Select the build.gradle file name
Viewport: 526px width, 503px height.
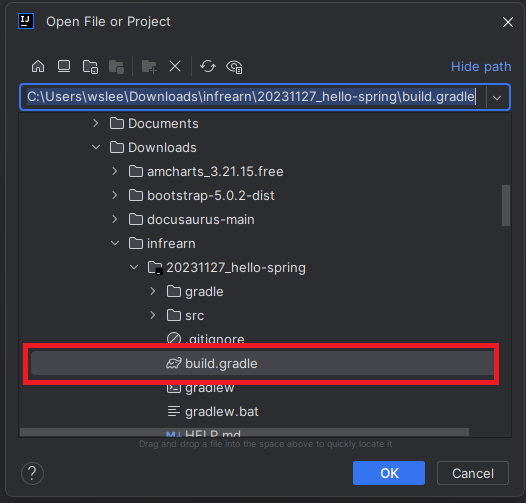pyautogui.click(x=221, y=364)
